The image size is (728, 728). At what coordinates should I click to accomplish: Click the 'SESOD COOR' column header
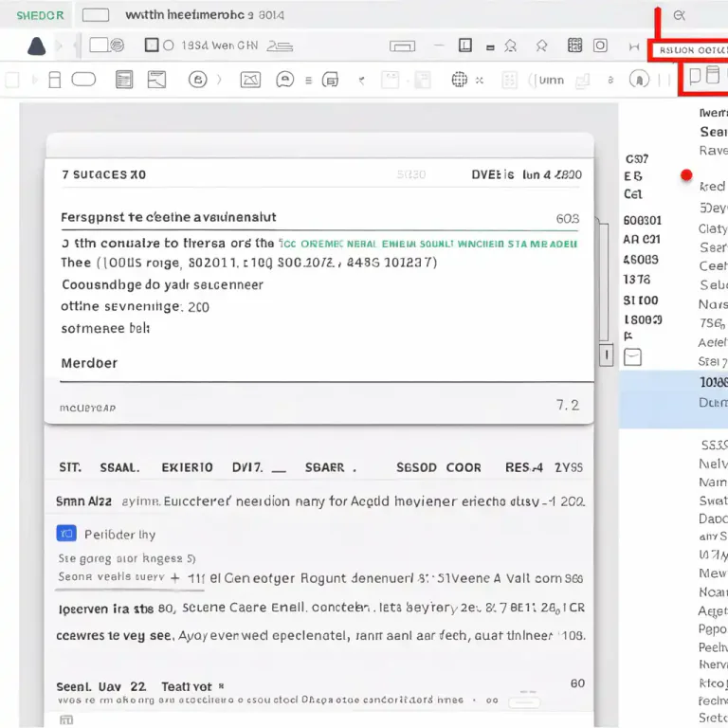coord(439,467)
